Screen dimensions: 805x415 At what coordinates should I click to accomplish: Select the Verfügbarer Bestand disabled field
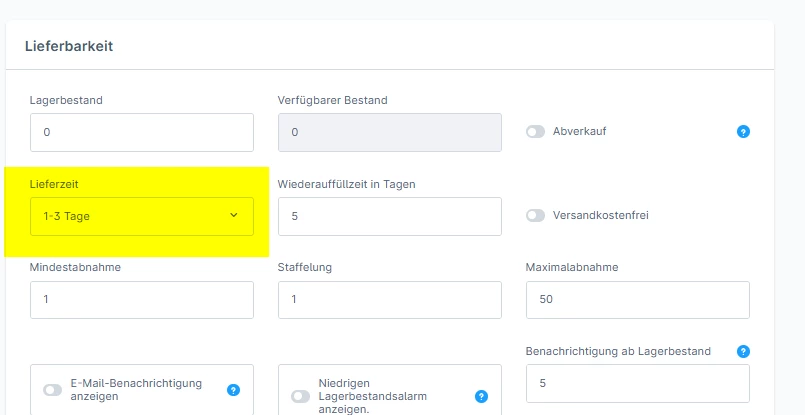[x=390, y=133]
